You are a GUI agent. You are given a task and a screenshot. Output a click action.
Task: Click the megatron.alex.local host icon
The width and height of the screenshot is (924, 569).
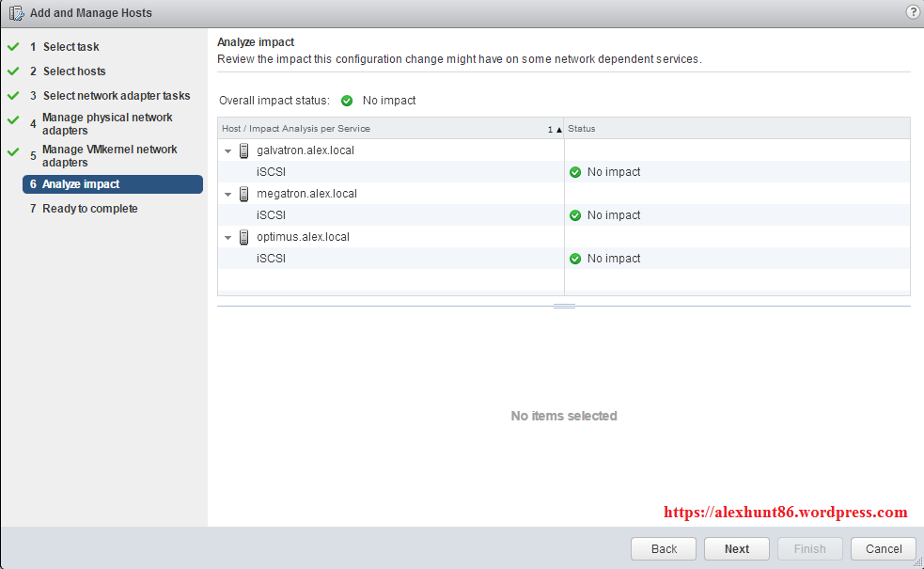click(x=244, y=194)
